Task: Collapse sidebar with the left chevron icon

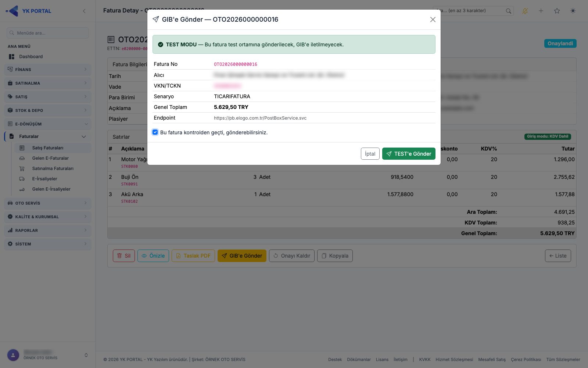Action: [84, 11]
